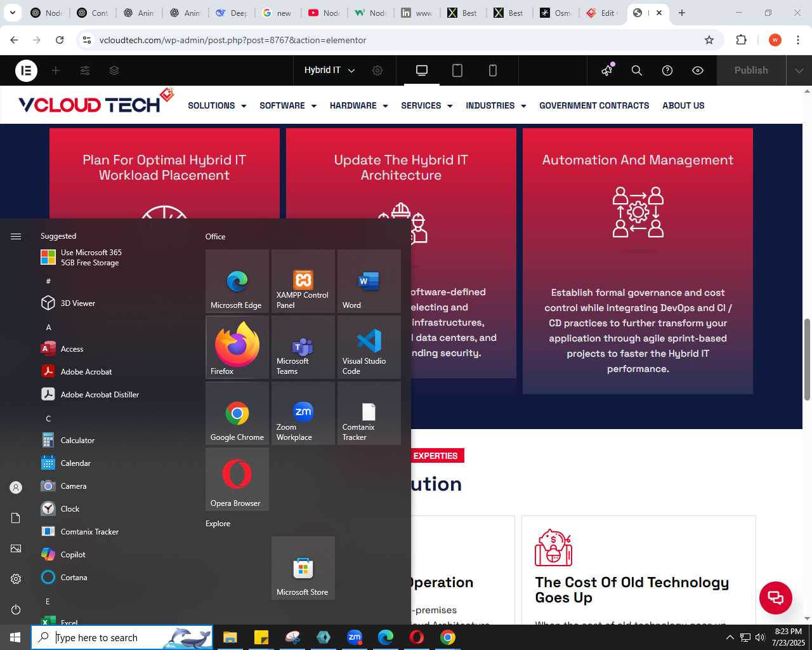Click the Publish button
Screen dimensions: 812x650
point(751,70)
